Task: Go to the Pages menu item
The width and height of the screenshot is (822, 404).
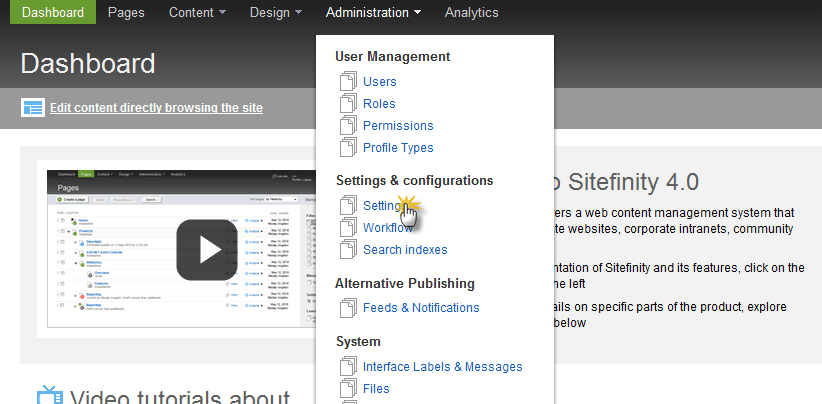Action: [126, 13]
